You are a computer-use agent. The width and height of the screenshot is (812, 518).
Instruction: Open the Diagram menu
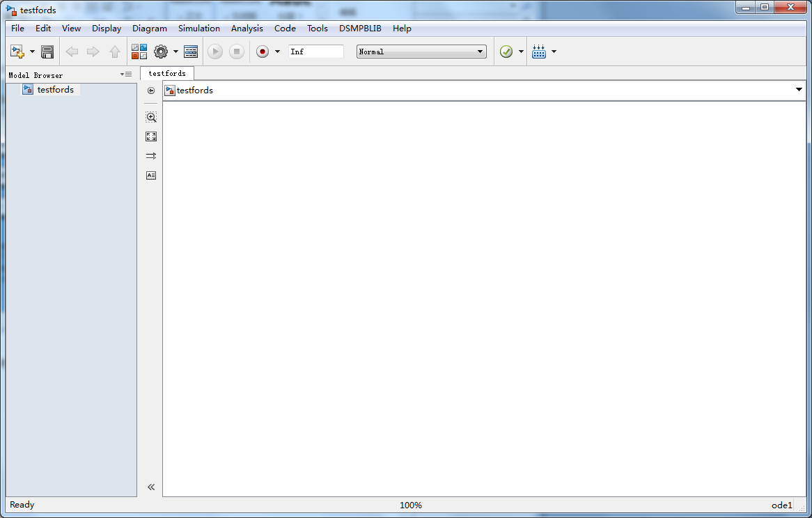[x=150, y=29]
